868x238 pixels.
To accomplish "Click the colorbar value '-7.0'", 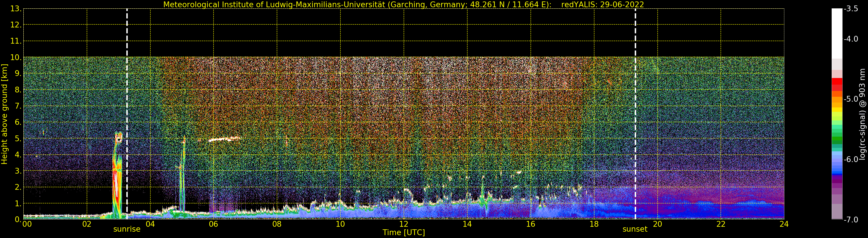I will pyautogui.click(x=851, y=220).
